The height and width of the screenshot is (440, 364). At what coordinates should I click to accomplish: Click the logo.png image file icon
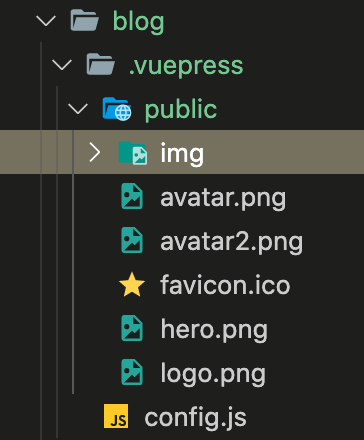tap(132, 372)
